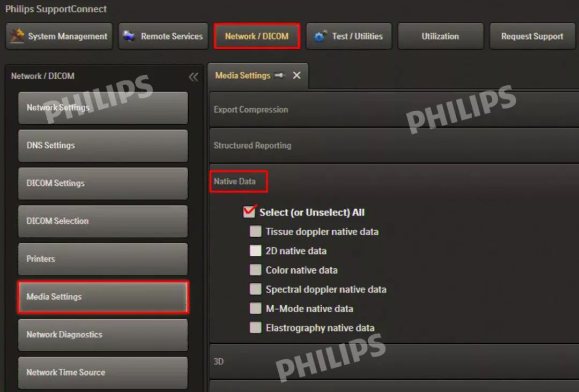Enable Elastrography native data checkbox
This screenshot has width=579, height=392.
[256, 327]
